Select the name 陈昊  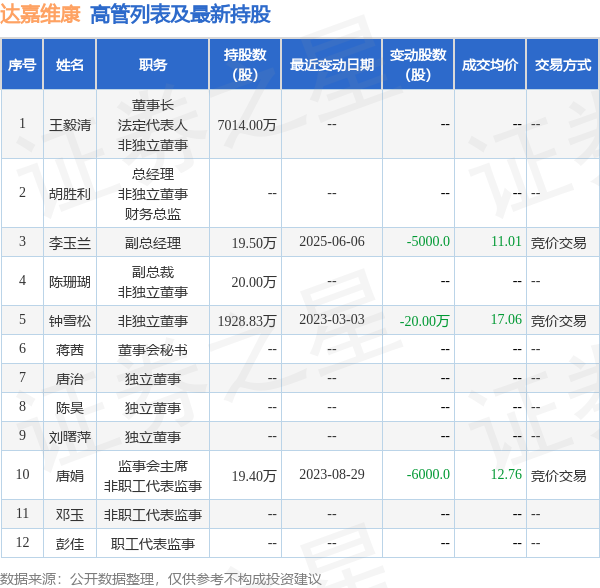70,408
